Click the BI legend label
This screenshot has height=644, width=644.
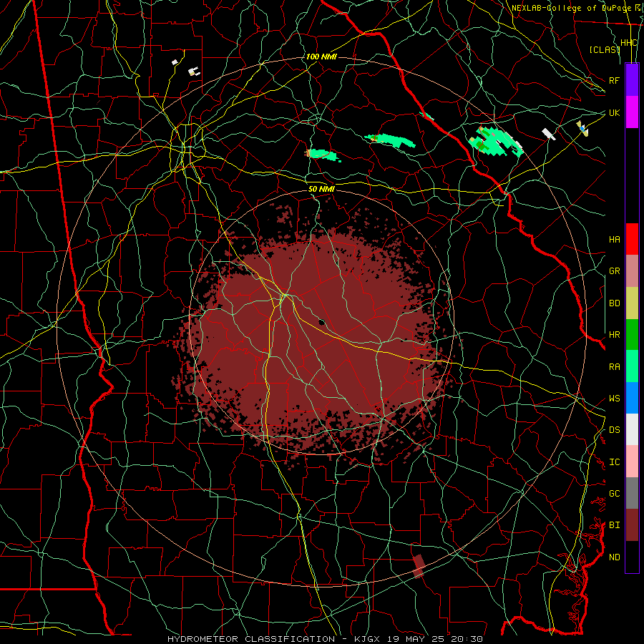pos(614,525)
